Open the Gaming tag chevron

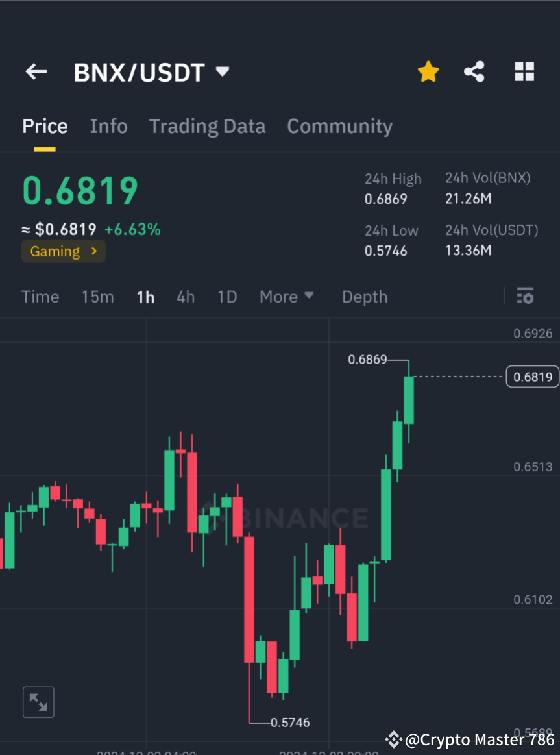93,251
